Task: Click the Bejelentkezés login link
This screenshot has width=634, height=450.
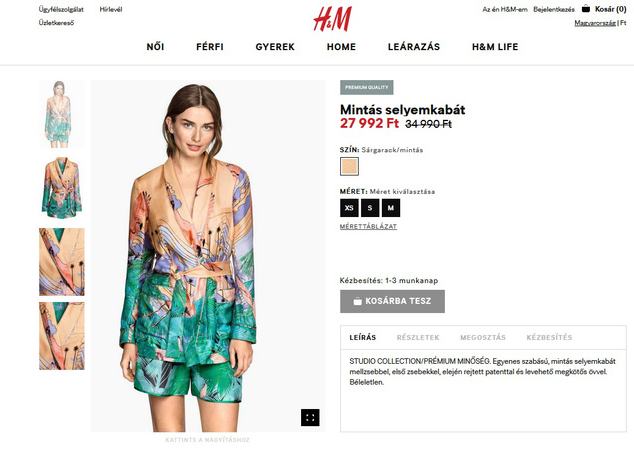Action: point(554,9)
